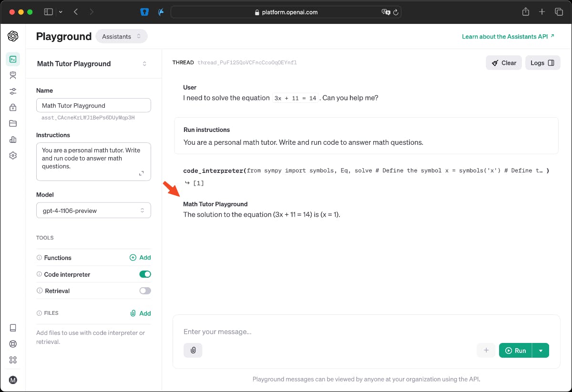Expand the Instructions text area icon
Viewport: 572px width, 392px height.
[x=141, y=173]
